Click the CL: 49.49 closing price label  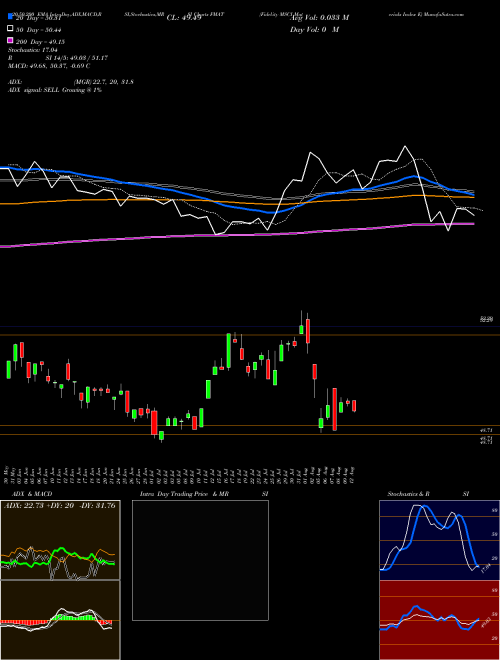pyautogui.click(x=184, y=18)
